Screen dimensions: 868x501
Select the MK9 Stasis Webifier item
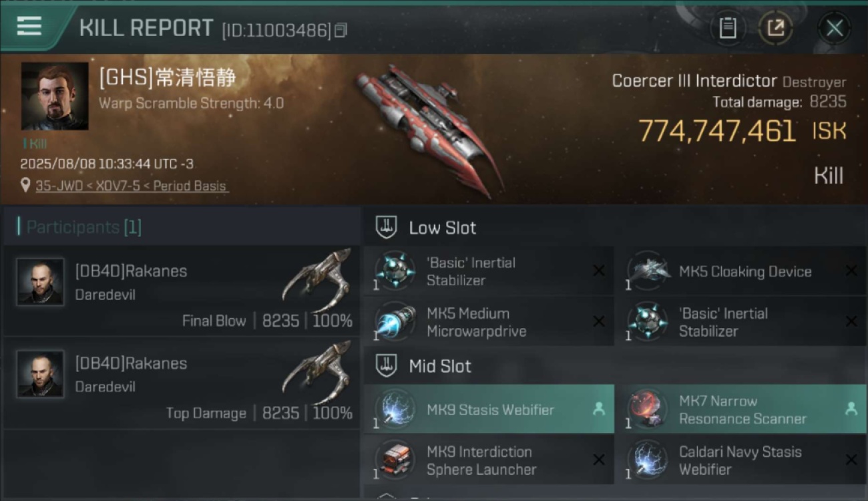point(489,409)
